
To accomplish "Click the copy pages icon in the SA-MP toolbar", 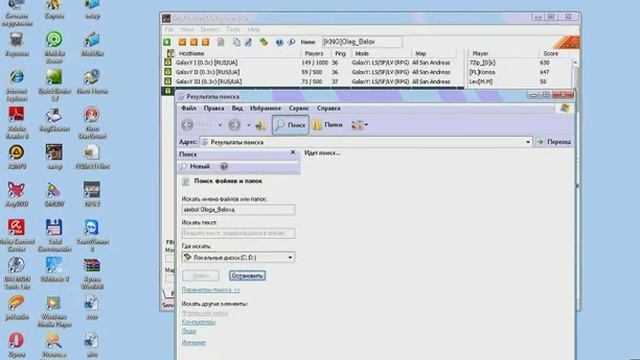I will click(x=236, y=42).
